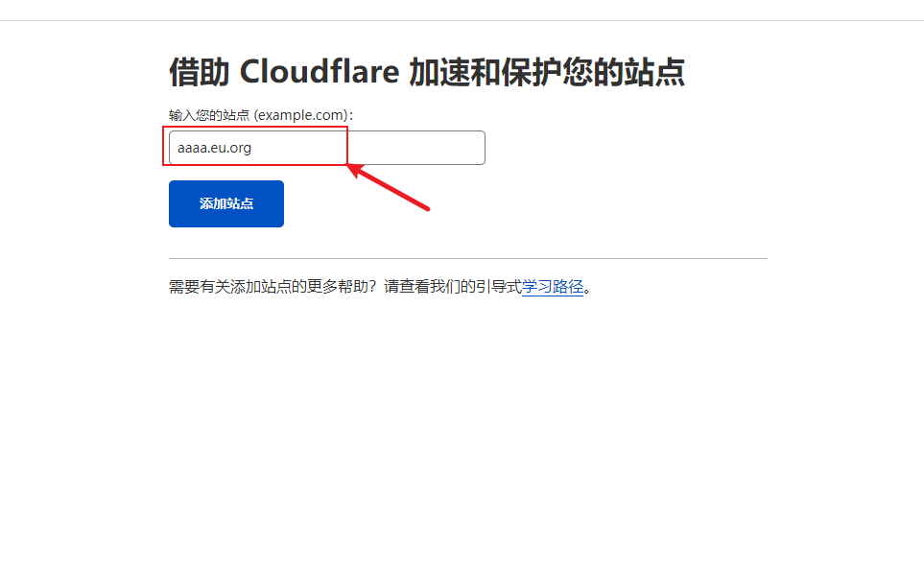924x568 pixels.
Task: Click the 添加站点 button
Action: pos(226,203)
